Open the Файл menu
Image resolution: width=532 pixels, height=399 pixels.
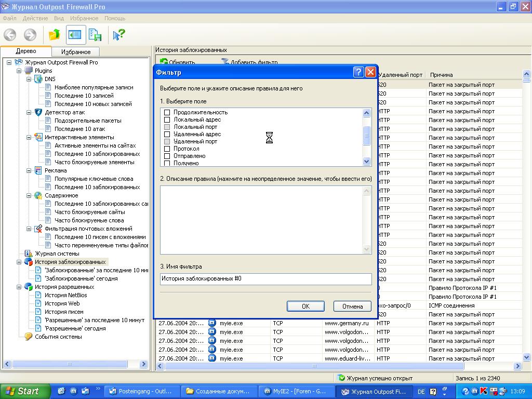coord(9,18)
